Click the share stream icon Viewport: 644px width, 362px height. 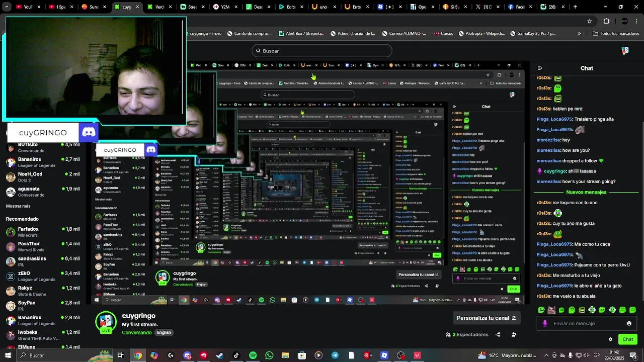pyautogui.click(x=498, y=334)
